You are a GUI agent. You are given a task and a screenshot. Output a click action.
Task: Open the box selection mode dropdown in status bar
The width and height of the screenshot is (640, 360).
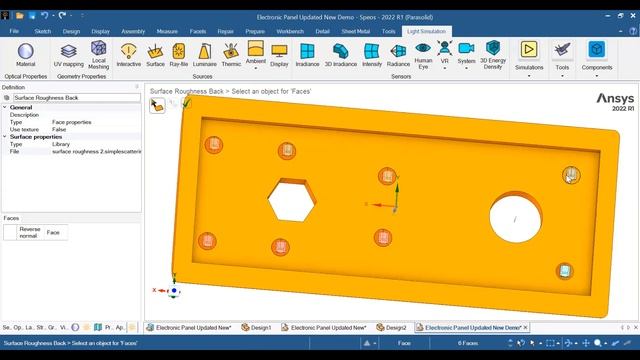(558, 343)
